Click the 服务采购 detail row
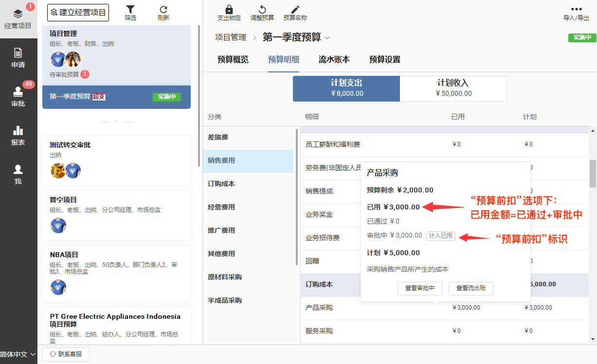This screenshot has height=364, width=597. [445, 331]
